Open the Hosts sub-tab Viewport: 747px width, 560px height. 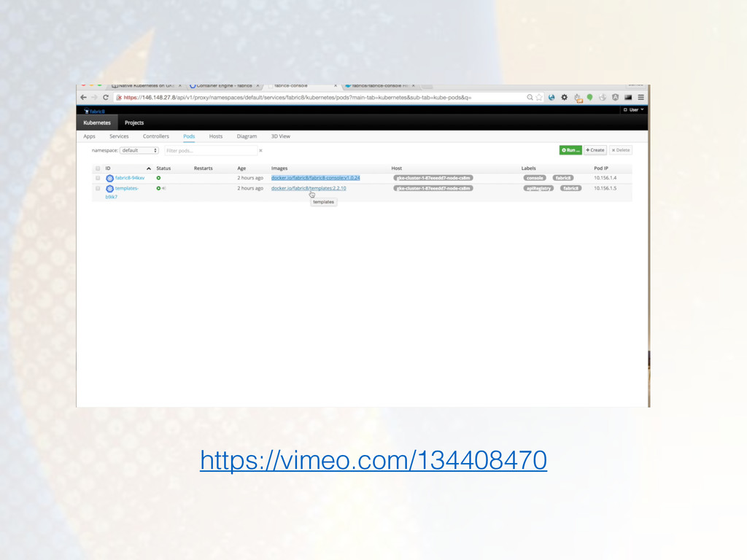pyautogui.click(x=216, y=136)
